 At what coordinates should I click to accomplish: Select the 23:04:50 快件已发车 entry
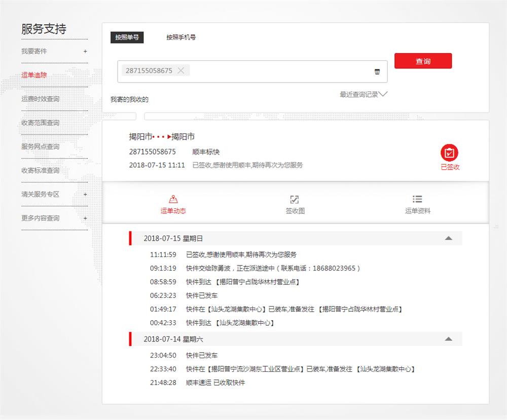184,355
